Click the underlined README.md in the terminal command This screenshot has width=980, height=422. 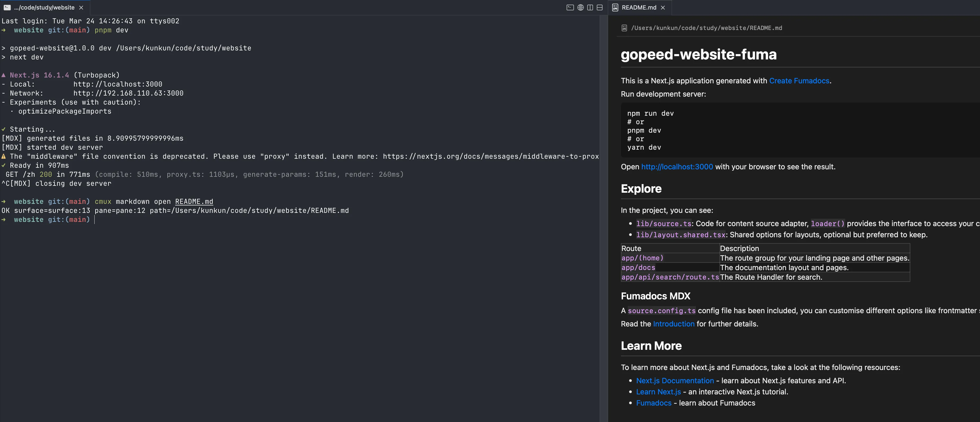point(194,201)
